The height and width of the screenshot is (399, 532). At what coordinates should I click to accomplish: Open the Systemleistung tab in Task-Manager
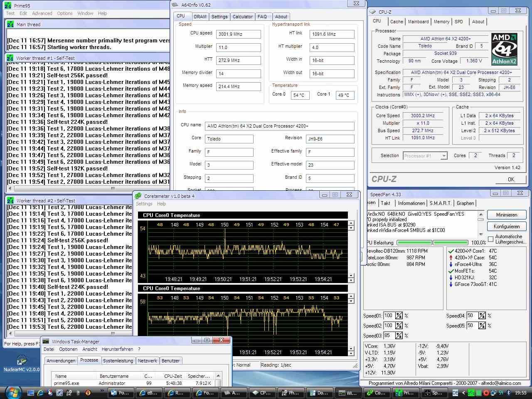point(118,361)
